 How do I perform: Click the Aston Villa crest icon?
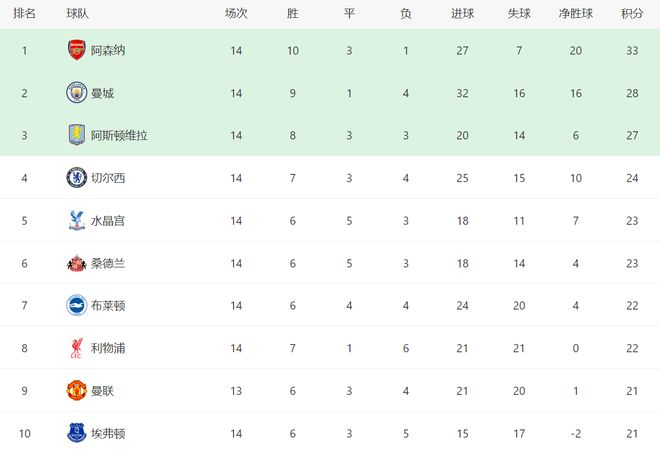(76, 135)
